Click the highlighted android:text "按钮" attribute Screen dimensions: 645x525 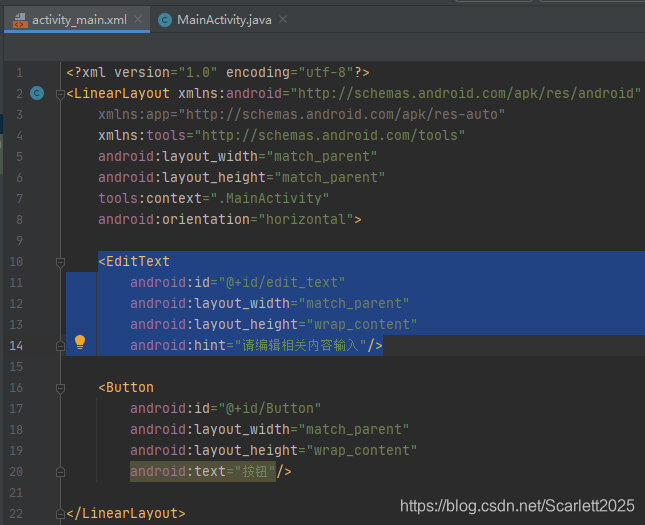point(203,471)
